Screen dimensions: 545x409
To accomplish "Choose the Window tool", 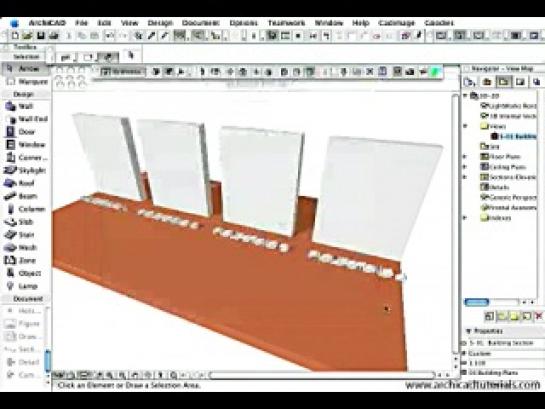I will 25,145.
